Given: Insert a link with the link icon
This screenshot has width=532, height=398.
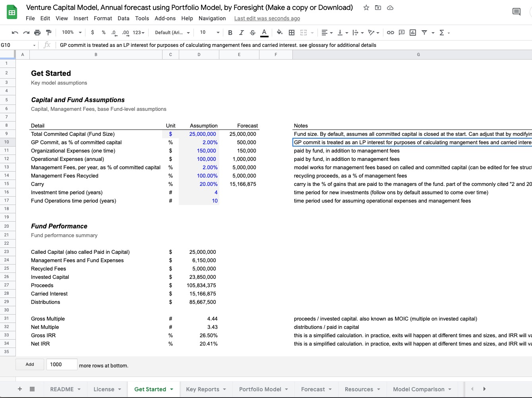Looking at the screenshot, I should (390, 32).
